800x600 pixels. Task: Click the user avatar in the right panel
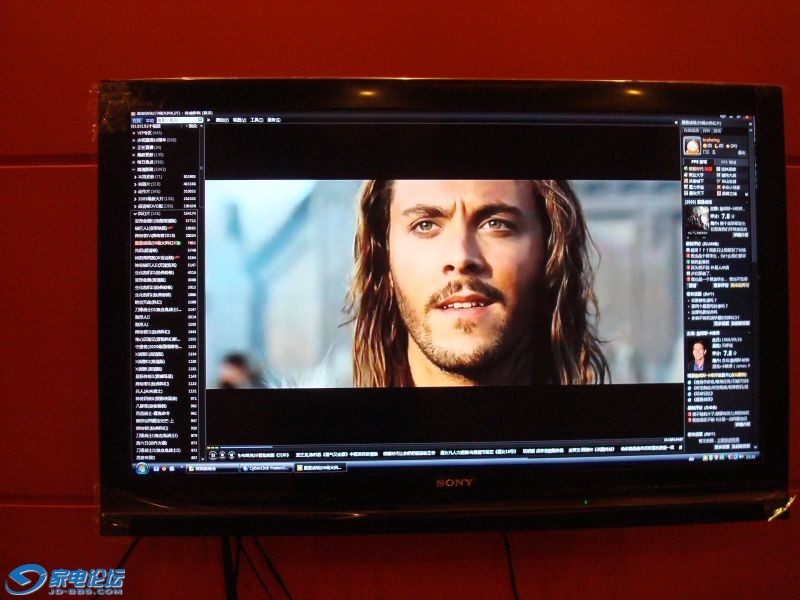pos(692,146)
